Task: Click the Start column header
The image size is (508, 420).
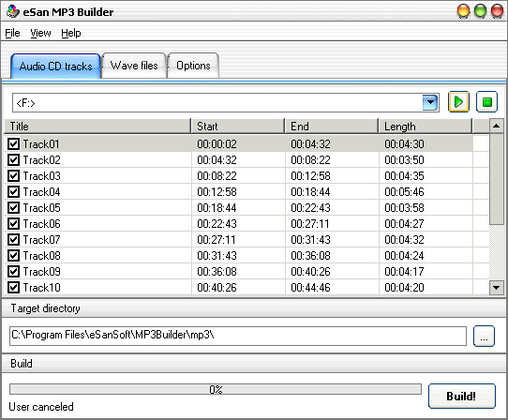Action: click(238, 126)
